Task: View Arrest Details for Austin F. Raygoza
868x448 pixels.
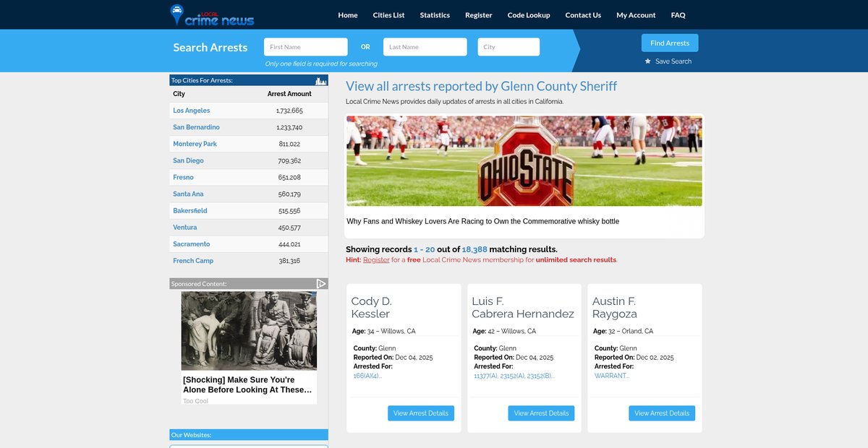Action: 662,413
